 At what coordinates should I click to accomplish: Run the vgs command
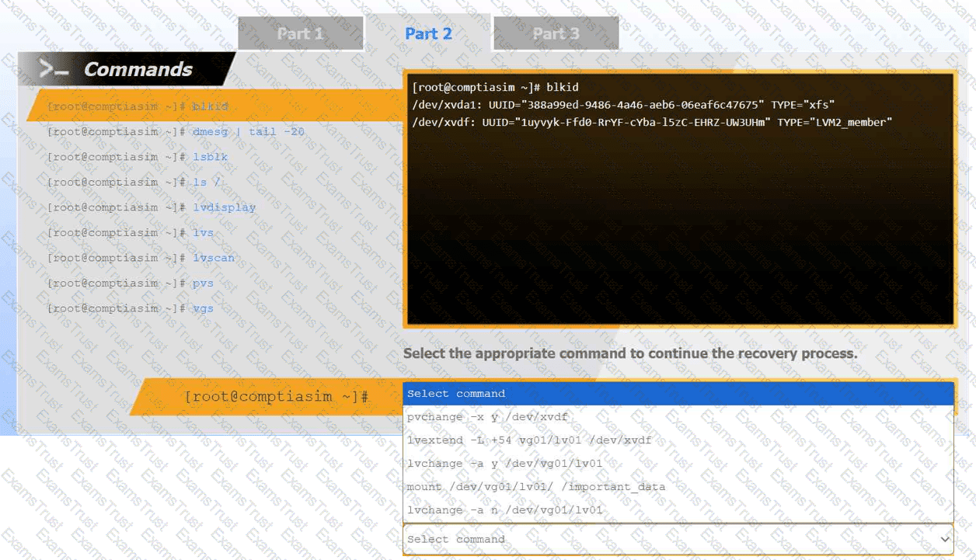pyautogui.click(x=203, y=308)
